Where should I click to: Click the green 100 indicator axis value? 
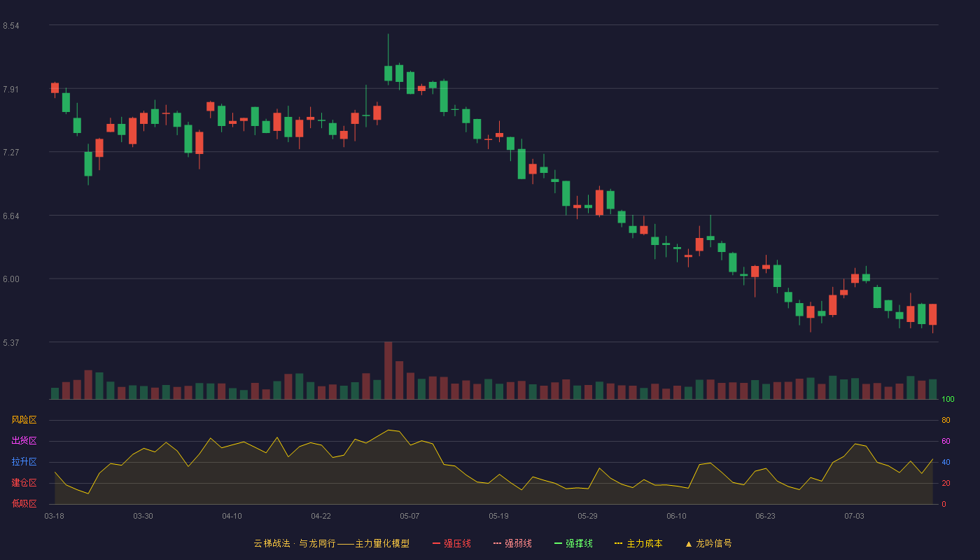(948, 400)
